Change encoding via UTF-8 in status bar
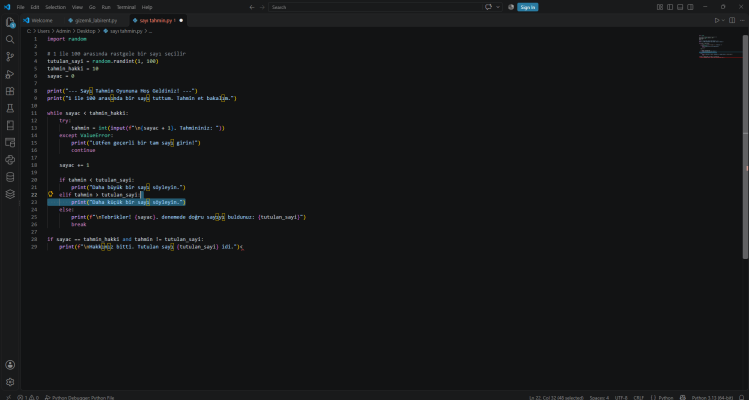 [x=621, y=397]
